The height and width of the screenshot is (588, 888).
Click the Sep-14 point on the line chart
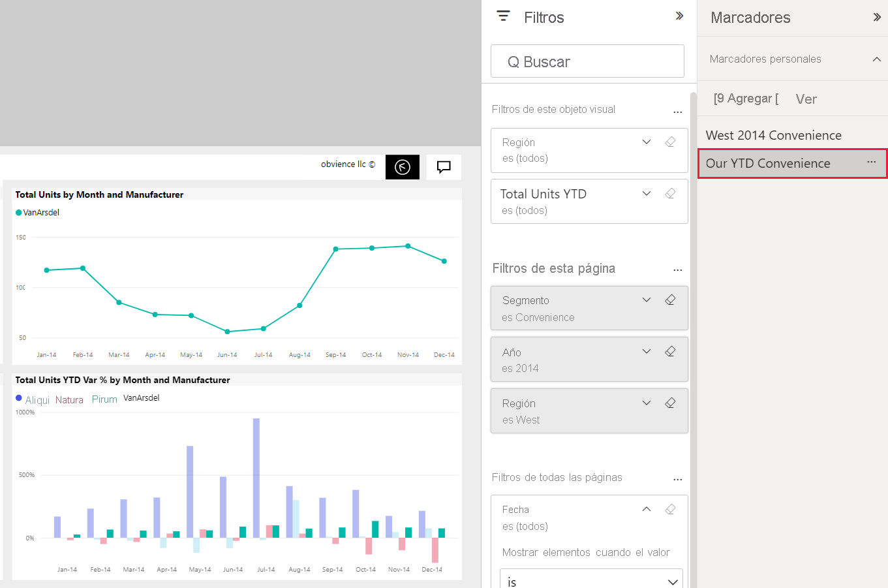(x=335, y=249)
